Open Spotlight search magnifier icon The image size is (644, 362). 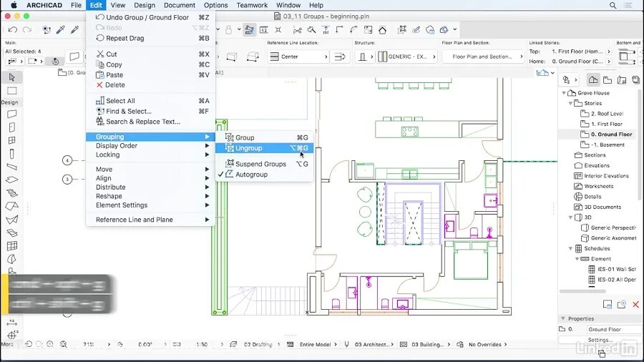(613, 5)
